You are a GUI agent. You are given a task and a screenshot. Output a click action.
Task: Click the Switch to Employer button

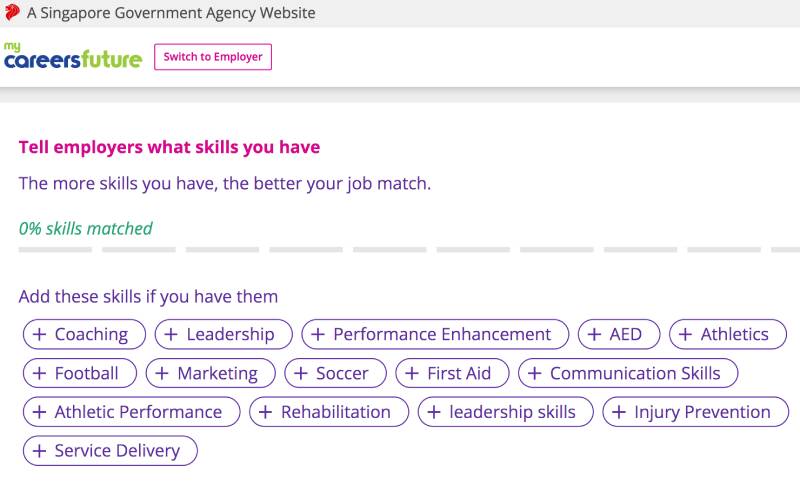213,57
